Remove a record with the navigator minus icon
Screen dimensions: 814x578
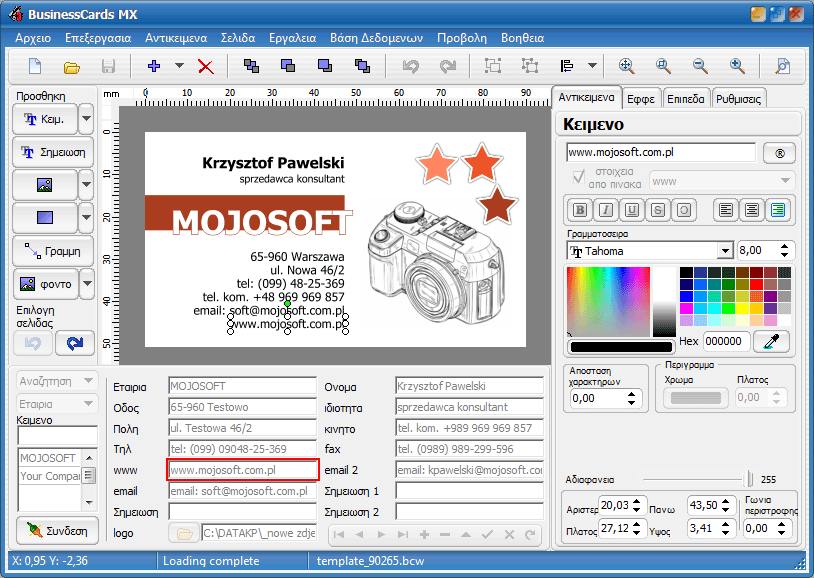(445, 534)
